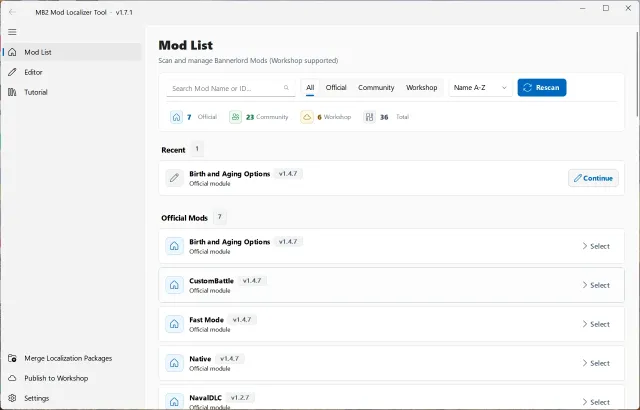Select the Official filter tab
The height and width of the screenshot is (410, 640).
click(x=336, y=88)
